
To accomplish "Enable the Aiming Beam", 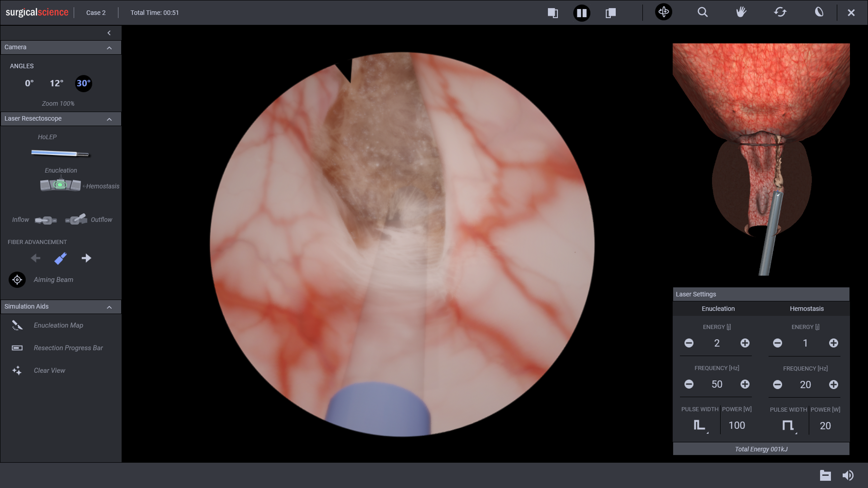I will point(17,280).
